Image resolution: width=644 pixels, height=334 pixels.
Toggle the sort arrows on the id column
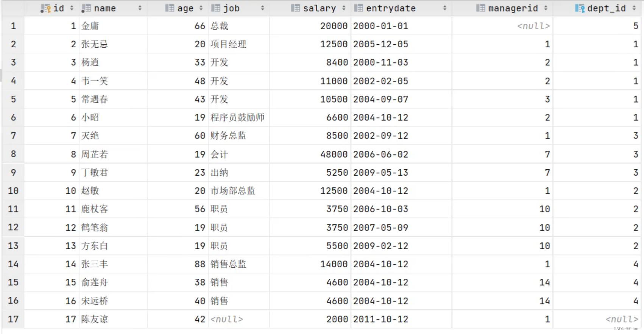click(x=72, y=8)
